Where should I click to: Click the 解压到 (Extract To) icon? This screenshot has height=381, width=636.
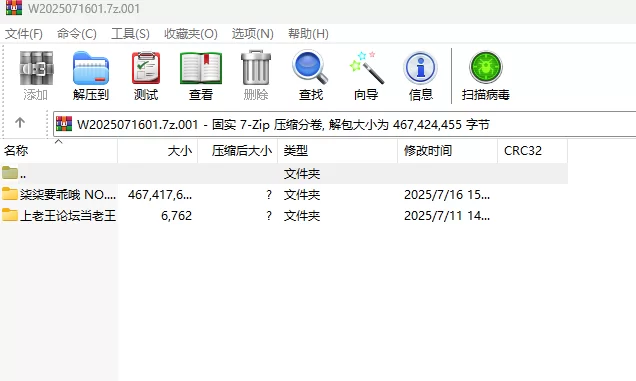point(91,68)
